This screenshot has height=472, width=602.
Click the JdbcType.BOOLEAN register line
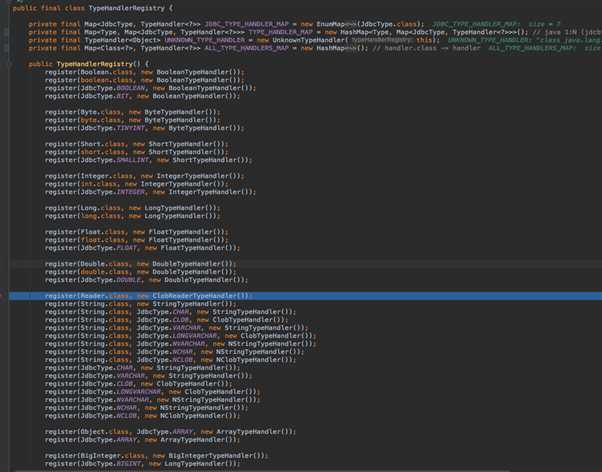150,88
